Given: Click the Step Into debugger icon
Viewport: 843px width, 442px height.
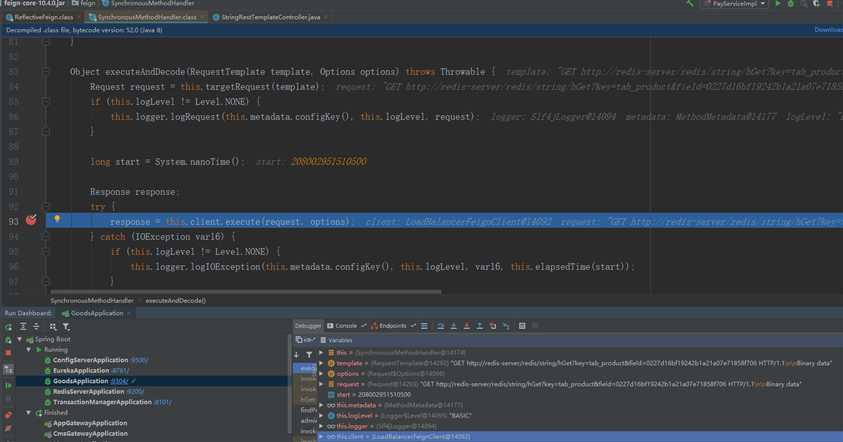Looking at the screenshot, I should (x=453, y=326).
